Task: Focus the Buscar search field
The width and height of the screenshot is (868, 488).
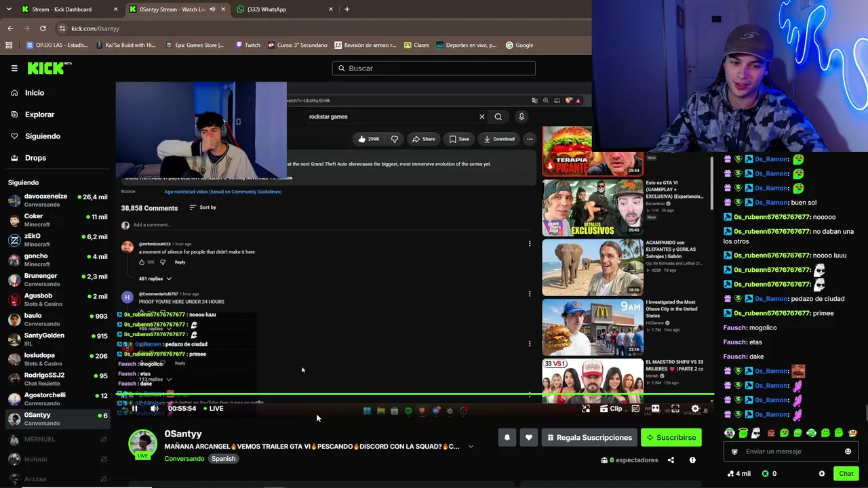Action: click(x=434, y=68)
